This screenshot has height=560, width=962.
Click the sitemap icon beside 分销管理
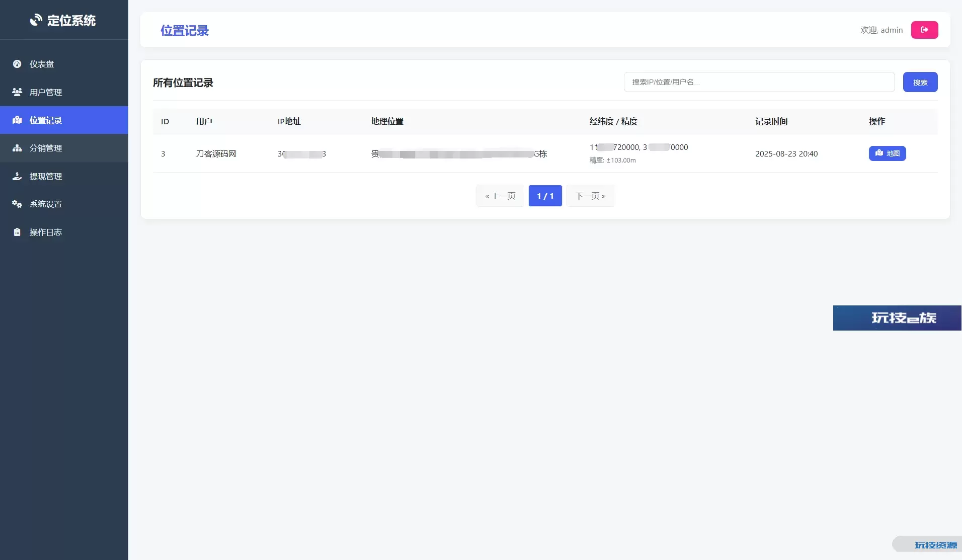pos(17,148)
